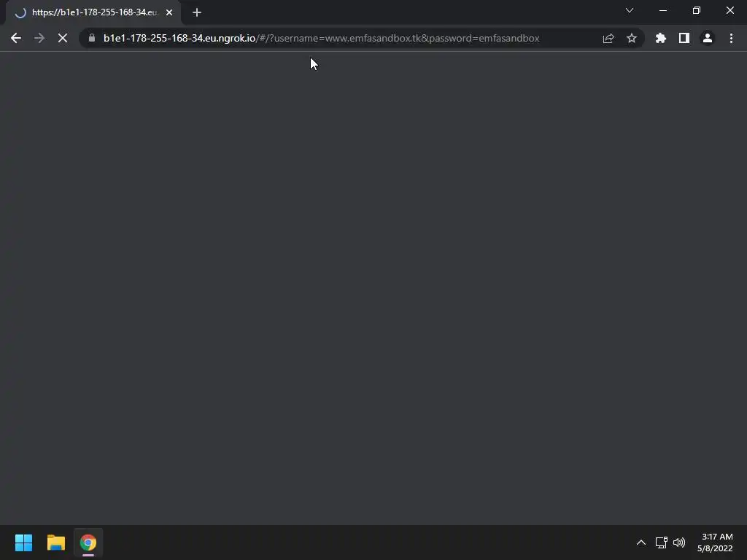
Task: Select the loading ngrok.io tab
Action: pyautogui.click(x=94, y=12)
